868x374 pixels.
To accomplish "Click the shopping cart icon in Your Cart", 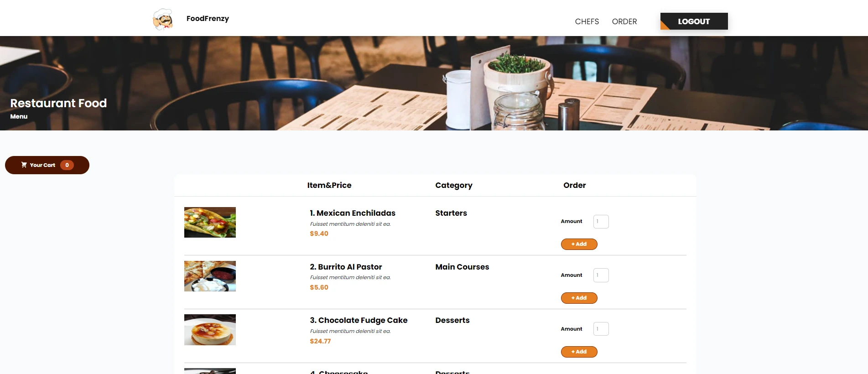I will coord(24,165).
